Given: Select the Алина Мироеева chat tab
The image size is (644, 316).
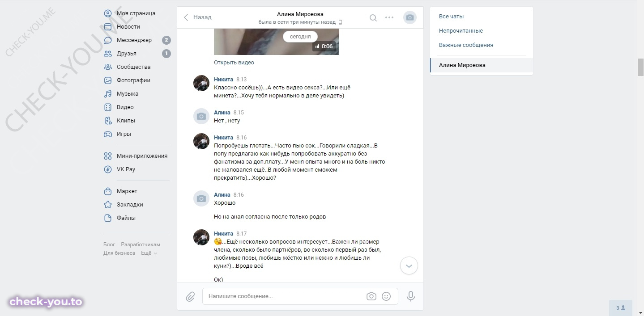Looking at the screenshot, I should [x=482, y=65].
